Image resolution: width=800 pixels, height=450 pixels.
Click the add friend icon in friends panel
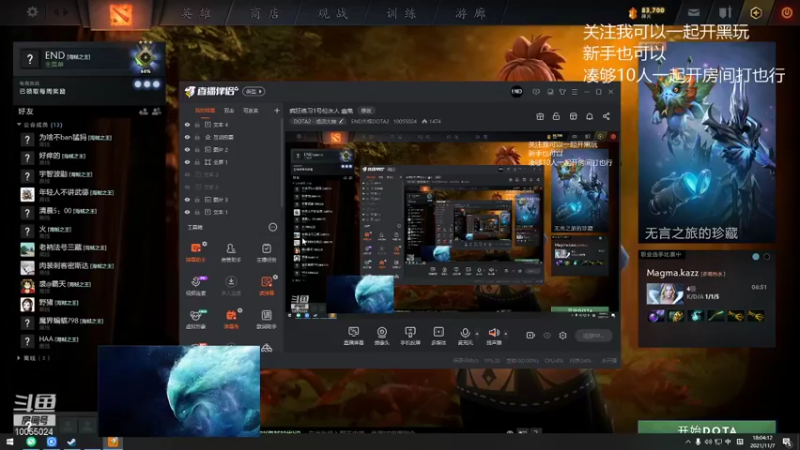pos(143,111)
